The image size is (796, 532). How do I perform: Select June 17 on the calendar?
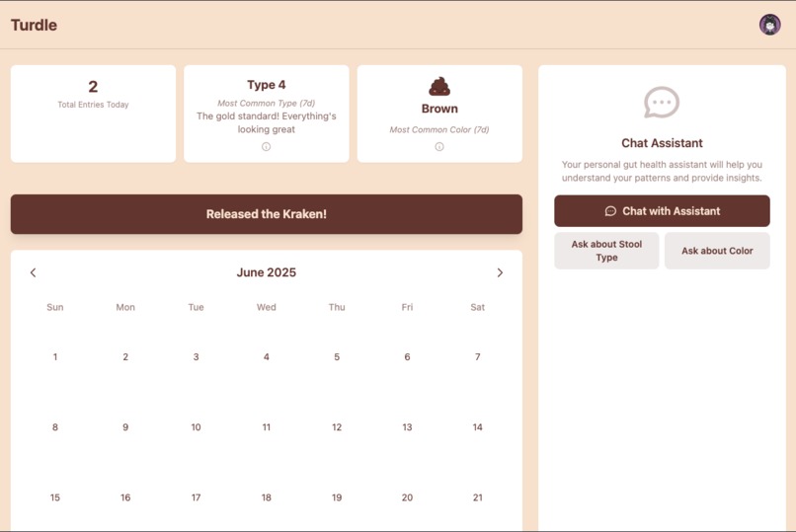click(196, 497)
